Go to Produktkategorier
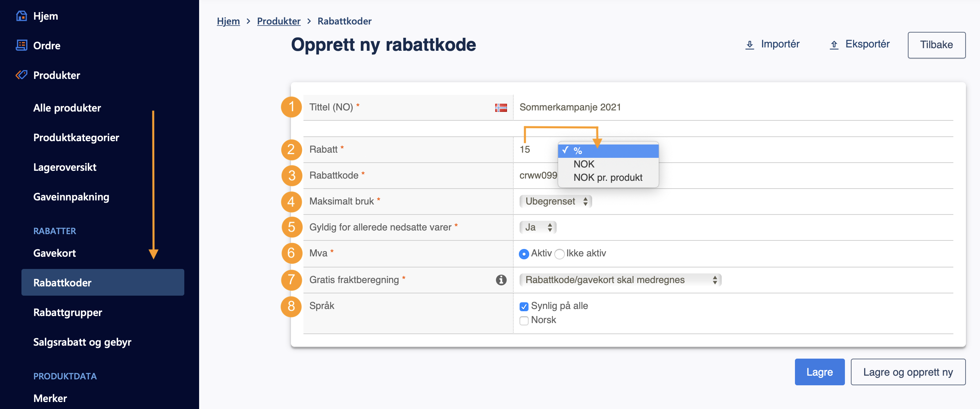The width and height of the screenshot is (980, 409). 76,137
